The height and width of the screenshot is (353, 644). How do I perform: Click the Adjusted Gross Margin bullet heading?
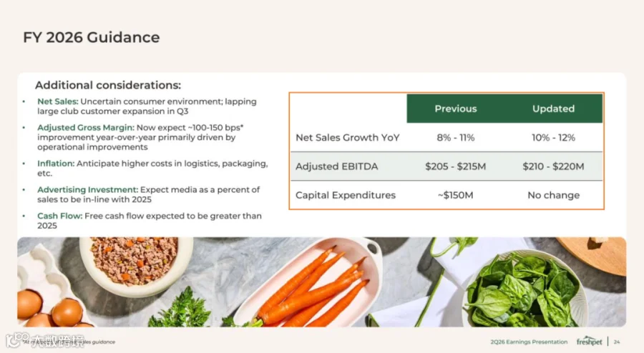point(86,127)
